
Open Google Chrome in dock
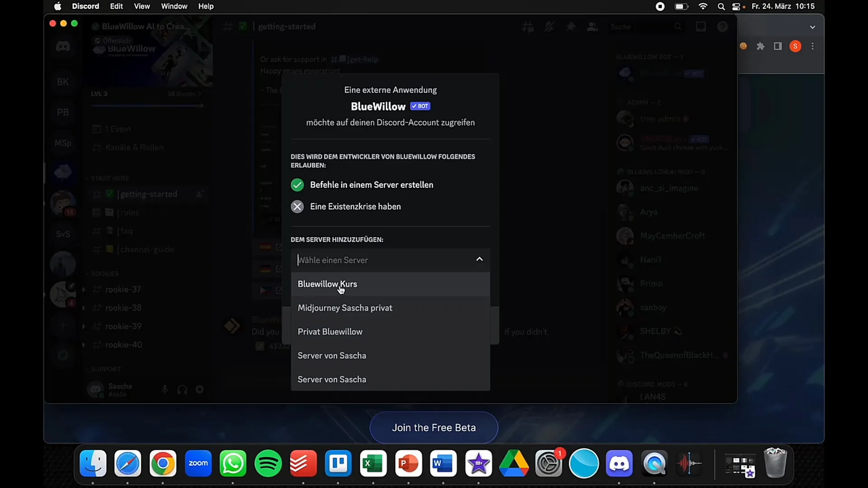pyautogui.click(x=163, y=464)
